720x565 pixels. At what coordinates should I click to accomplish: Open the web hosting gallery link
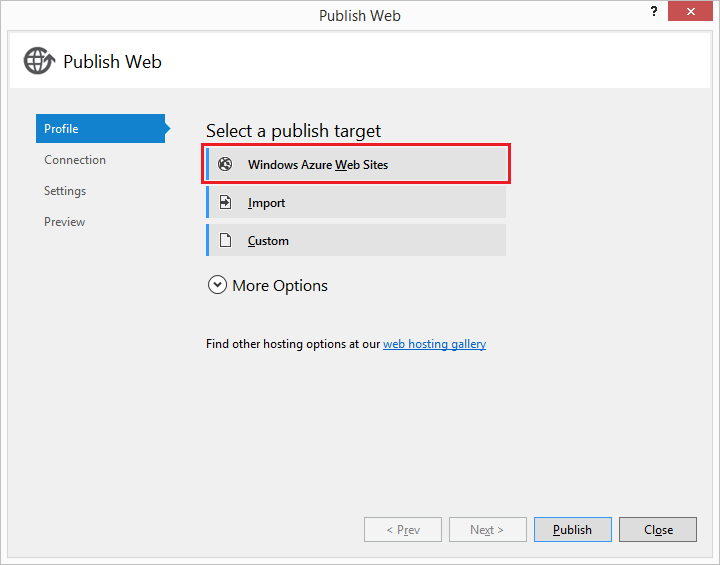[x=434, y=344]
